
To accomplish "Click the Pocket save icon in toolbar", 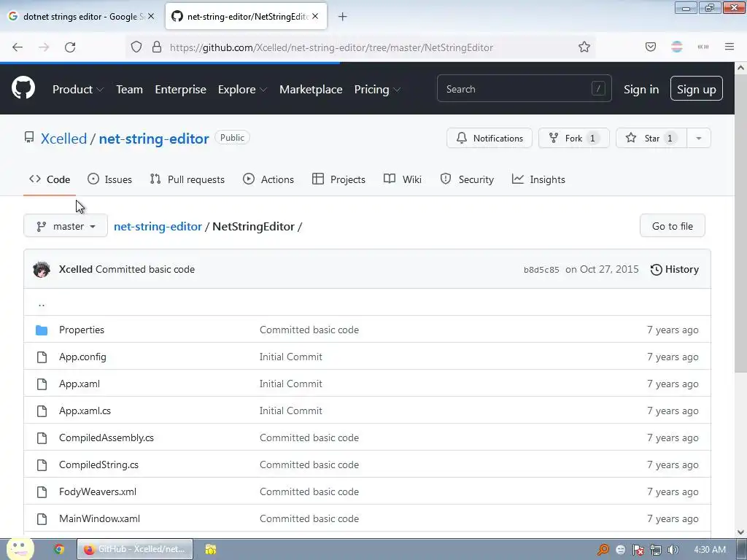I will [x=650, y=47].
